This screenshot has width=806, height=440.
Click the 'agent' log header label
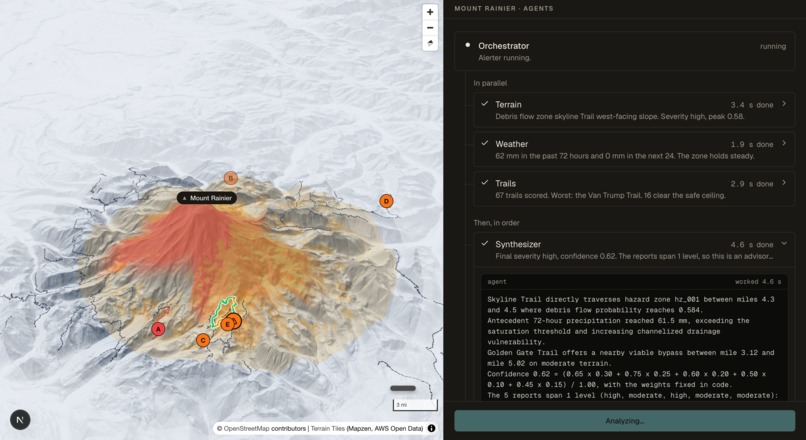(x=497, y=282)
